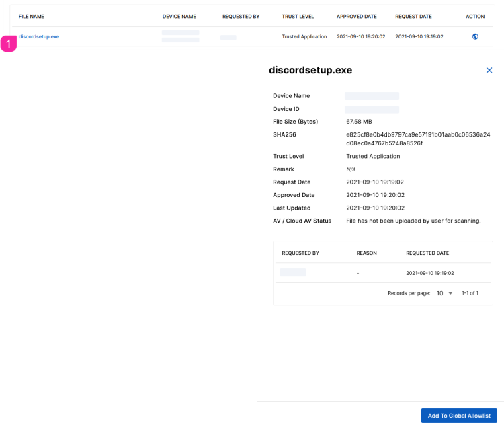Click the 1-1 of 1 pagination text
Image resolution: width=504 pixels, height=429 pixels.
(470, 293)
